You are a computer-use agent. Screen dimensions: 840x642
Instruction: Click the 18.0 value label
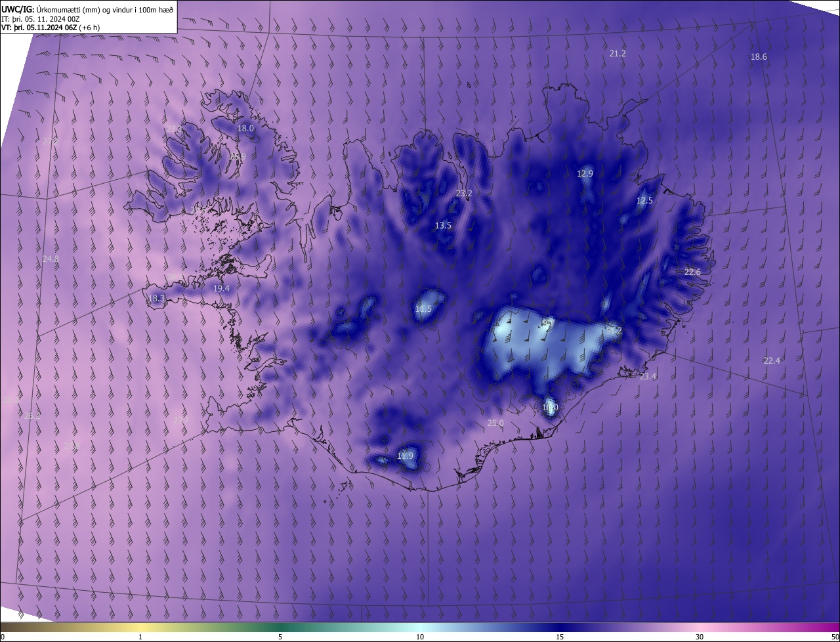pyautogui.click(x=245, y=129)
